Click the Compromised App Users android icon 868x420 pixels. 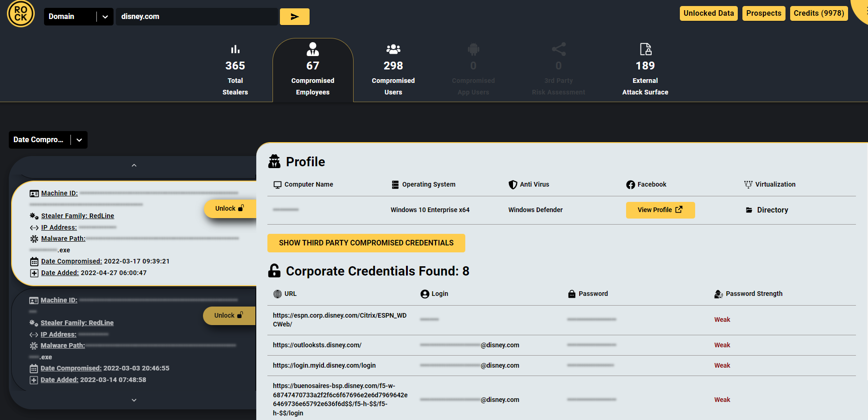tap(473, 49)
